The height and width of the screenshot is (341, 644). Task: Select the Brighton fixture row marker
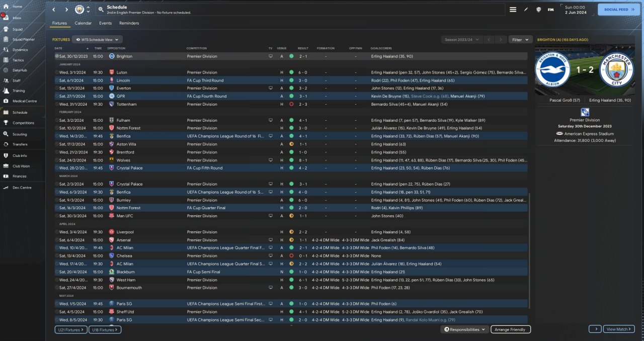[x=57, y=56]
